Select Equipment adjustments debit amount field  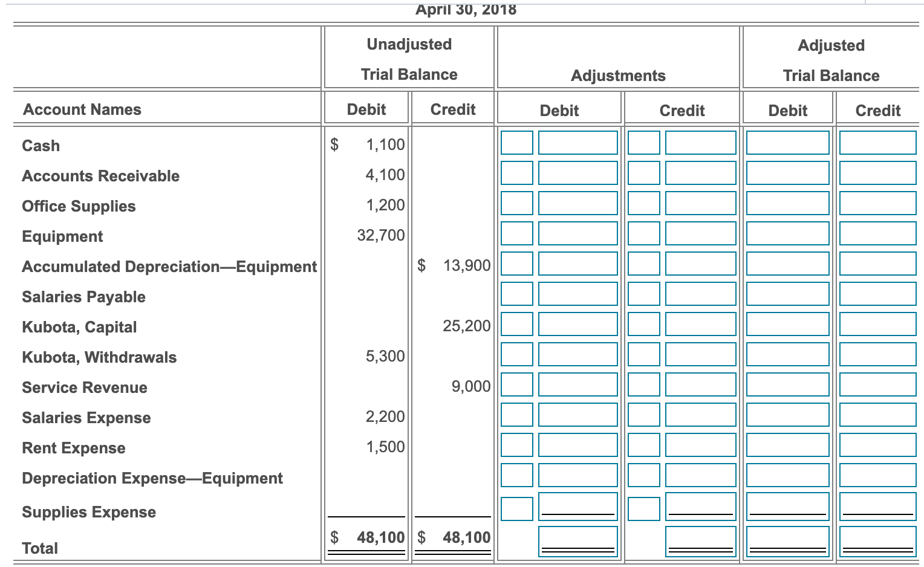578,233
